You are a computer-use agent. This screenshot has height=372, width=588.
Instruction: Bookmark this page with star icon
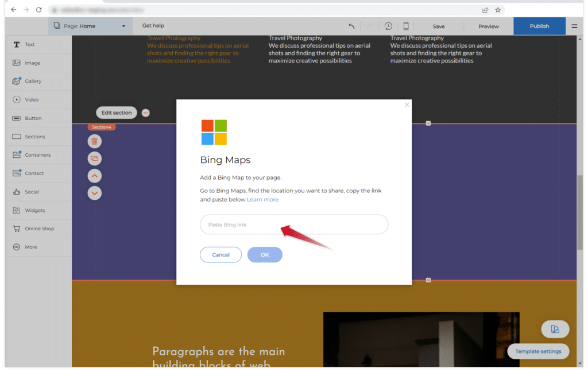tap(498, 10)
